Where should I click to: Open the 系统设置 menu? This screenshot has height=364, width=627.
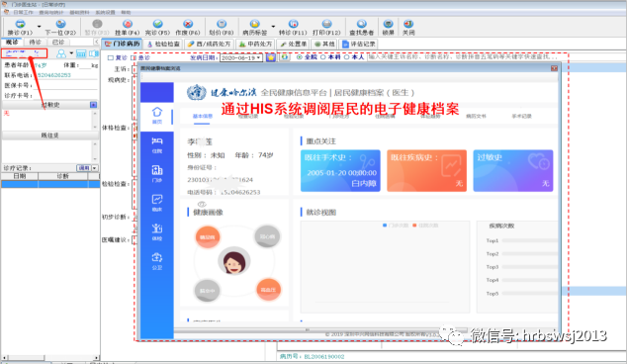(x=105, y=13)
